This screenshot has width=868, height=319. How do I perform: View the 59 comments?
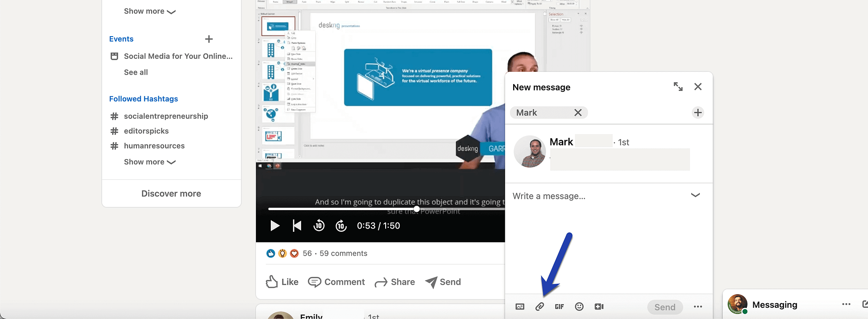pos(343,253)
